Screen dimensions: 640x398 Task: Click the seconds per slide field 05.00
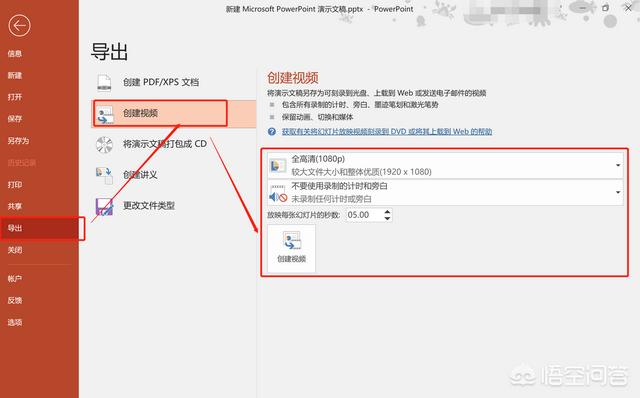click(x=364, y=215)
